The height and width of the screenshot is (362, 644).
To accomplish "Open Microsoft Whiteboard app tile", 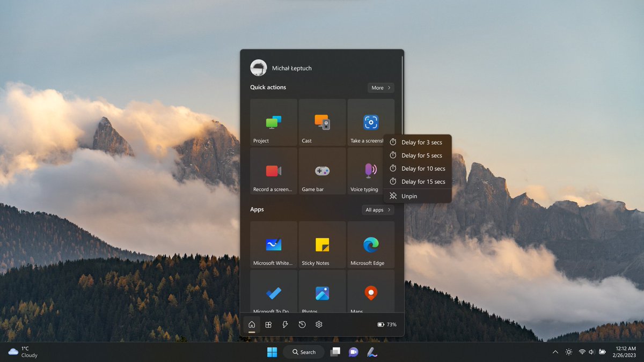I will tap(274, 245).
